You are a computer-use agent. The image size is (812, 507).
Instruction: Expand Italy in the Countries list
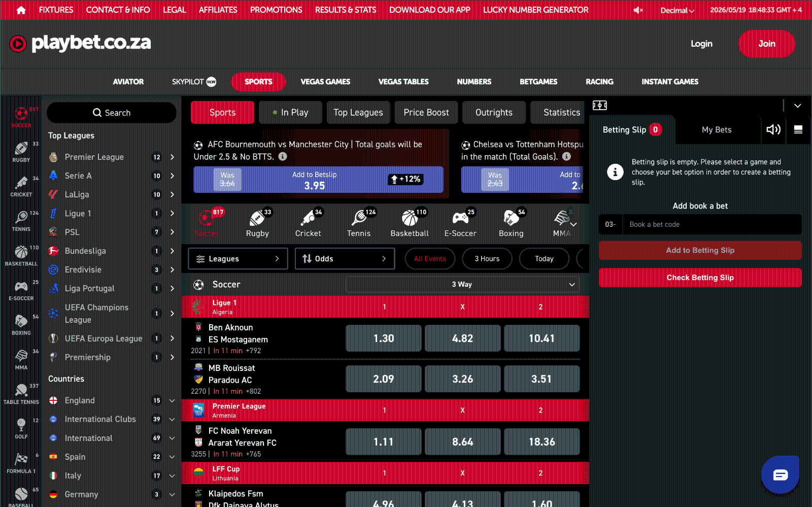coord(172,476)
